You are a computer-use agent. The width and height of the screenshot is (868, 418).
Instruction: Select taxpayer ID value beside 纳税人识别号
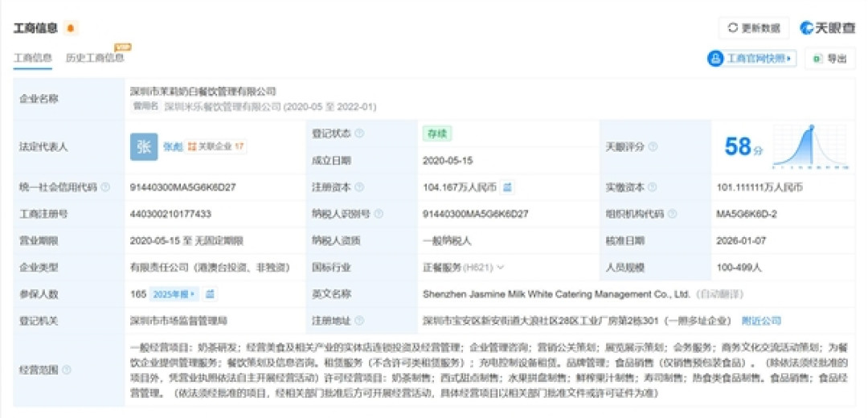coord(476,214)
